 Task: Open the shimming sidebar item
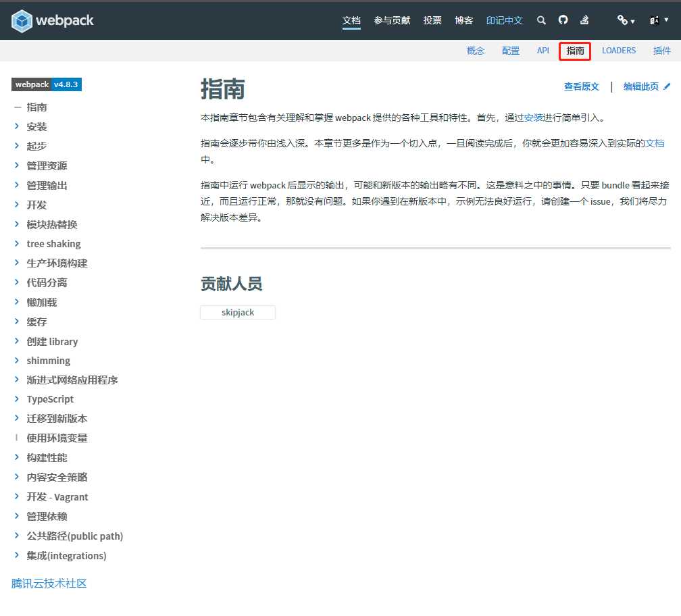[48, 360]
